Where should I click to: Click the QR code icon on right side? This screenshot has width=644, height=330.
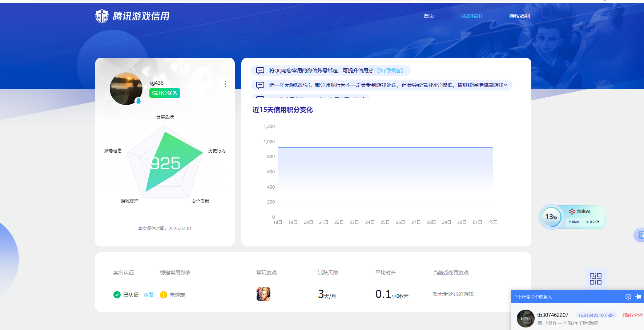coord(596,279)
